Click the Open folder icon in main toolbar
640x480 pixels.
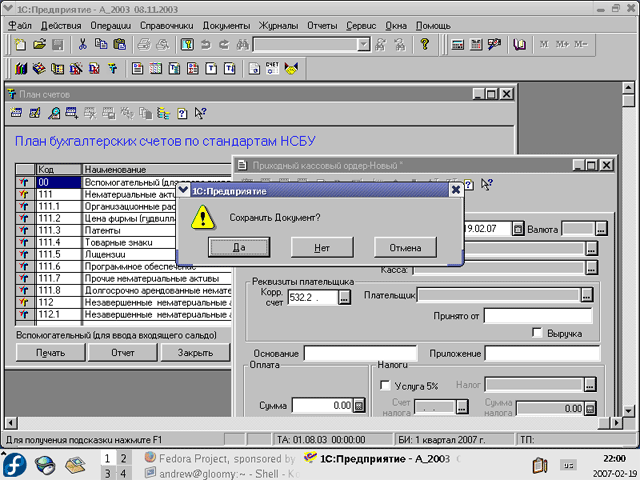[39, 44]
